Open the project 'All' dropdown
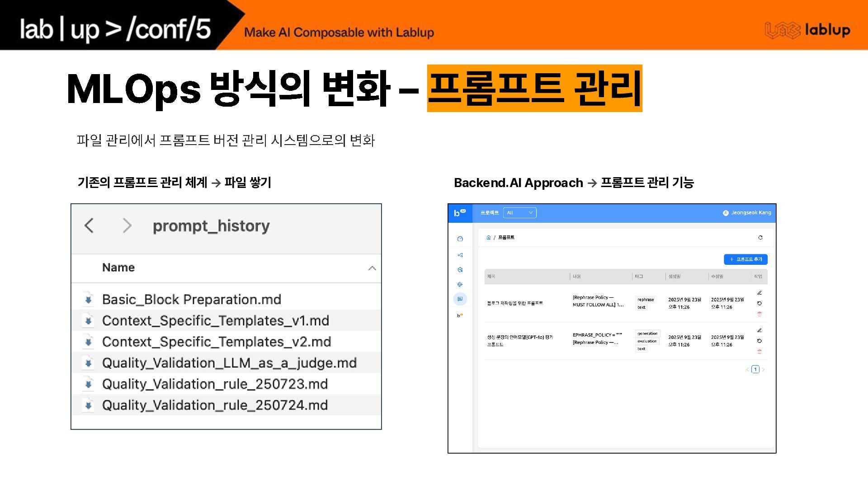 click(x=519, y=213)
